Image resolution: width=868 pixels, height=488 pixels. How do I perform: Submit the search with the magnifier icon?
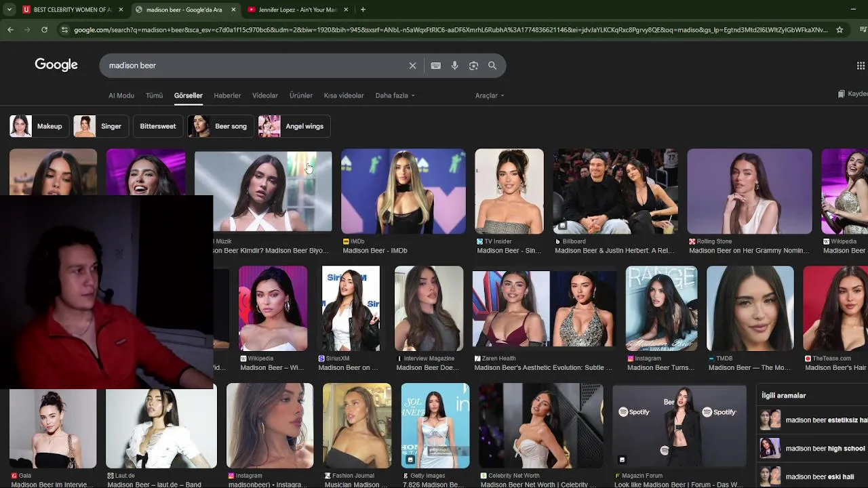(492, 66)
